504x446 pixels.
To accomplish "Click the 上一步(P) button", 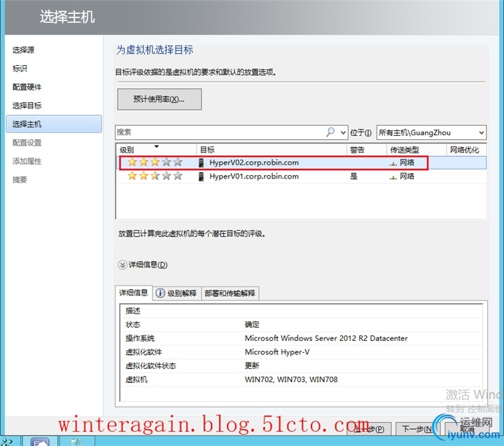I will pos(369,429).
